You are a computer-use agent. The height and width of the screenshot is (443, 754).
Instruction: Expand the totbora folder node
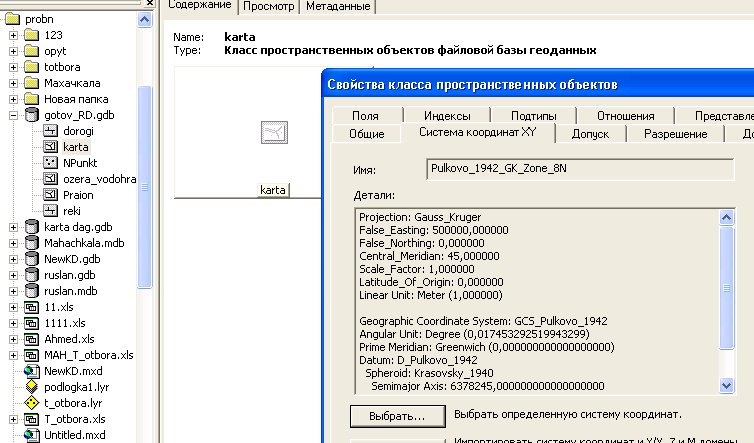click(x=13, y=67)
